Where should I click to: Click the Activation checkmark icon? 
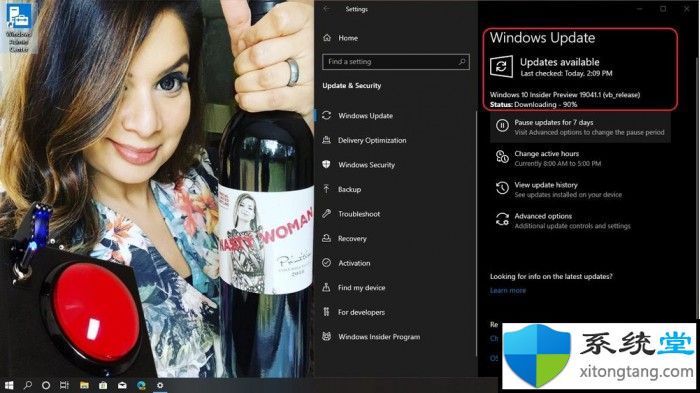(x=327, y=263)
